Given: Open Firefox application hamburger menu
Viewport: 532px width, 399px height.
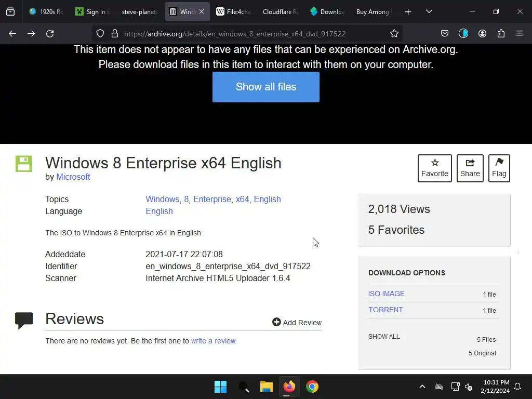Looking at the screenshot, I should tap(520, 33).
